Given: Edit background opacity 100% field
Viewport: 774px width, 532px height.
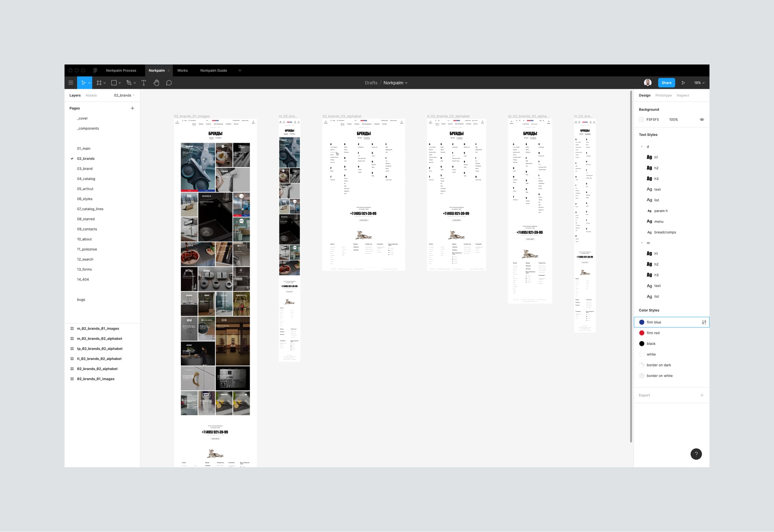Looking at the screenshot, I should click(673, 120).
